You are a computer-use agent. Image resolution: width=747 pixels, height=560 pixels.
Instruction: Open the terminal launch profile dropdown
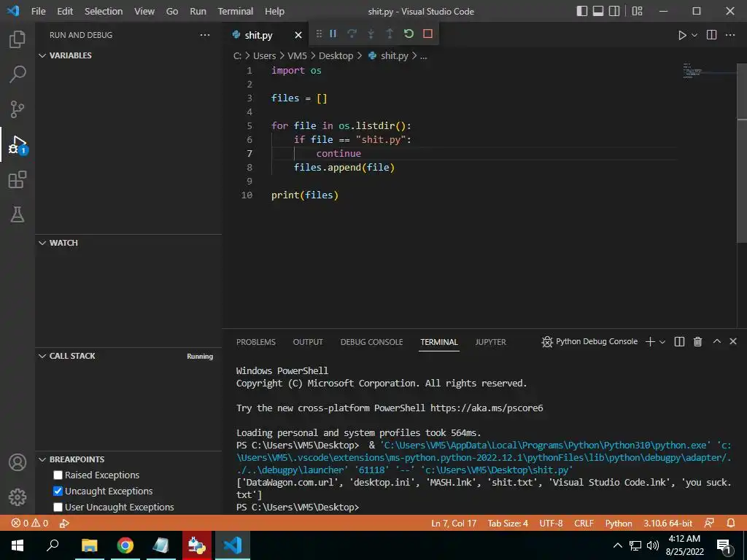(662, 342)
